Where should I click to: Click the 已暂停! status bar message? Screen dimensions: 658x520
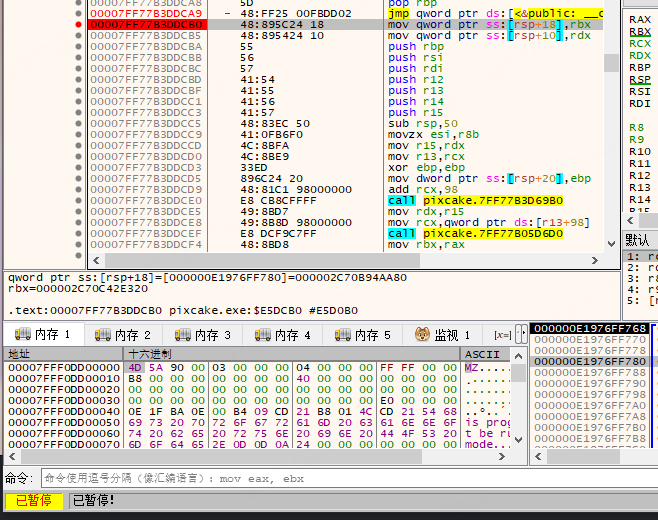(x=93, y=501)
